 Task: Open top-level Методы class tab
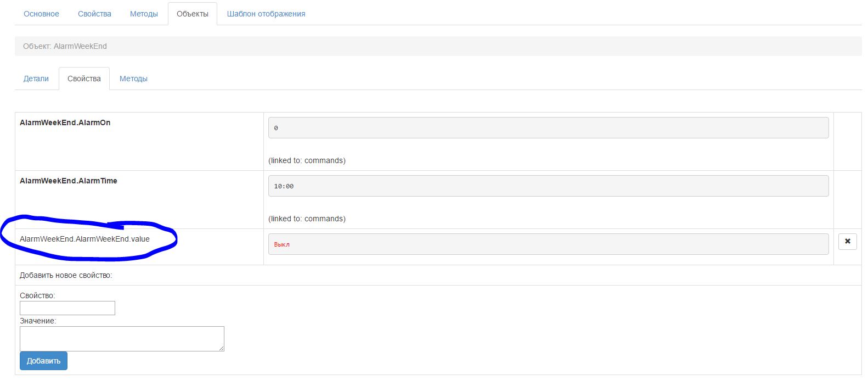tap(144, 14)
